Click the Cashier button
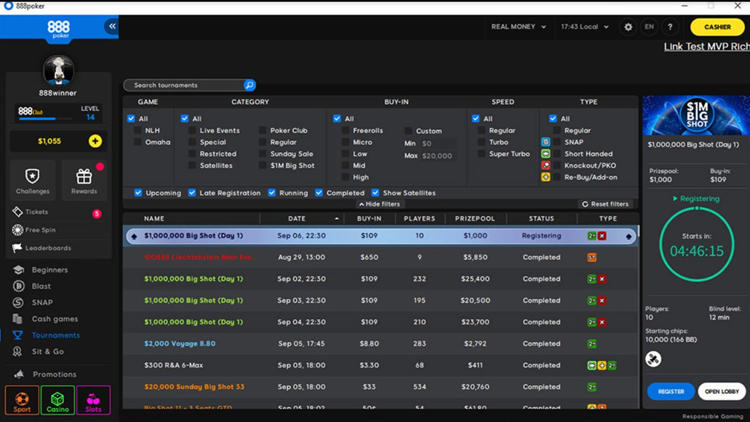Image resolution: width=750 pixels, height=422 pixels. [x=716, y=27]
